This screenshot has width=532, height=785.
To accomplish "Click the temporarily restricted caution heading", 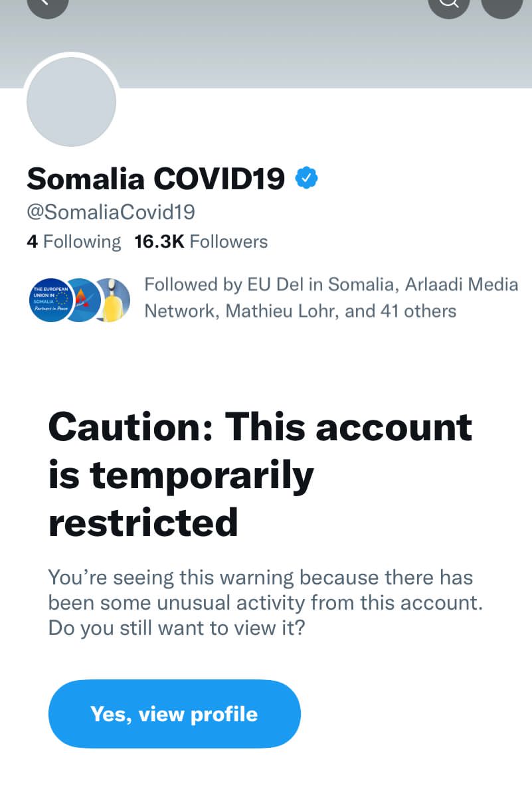I will pos(260,474).
